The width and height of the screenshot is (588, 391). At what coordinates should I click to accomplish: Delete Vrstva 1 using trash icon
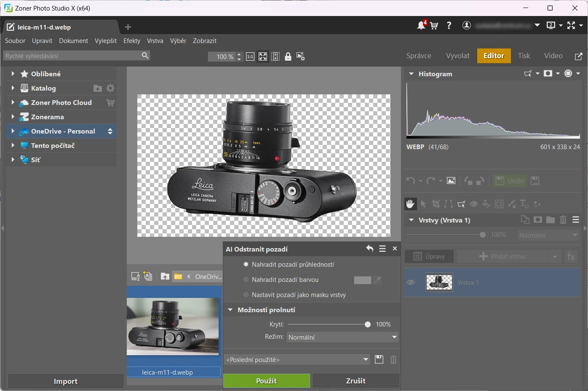point(564,220)
